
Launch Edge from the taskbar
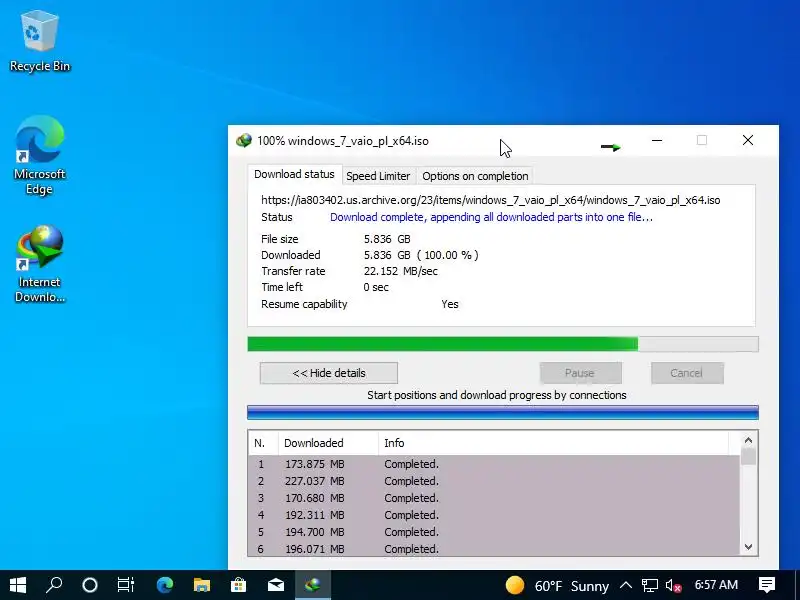point(165,585)
